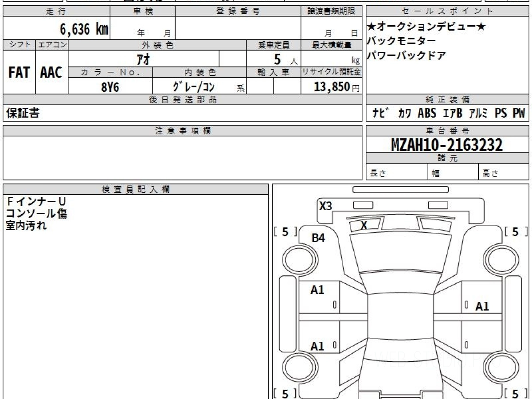
Task: Select the color code 8Y6
Action: click(110, 87)
